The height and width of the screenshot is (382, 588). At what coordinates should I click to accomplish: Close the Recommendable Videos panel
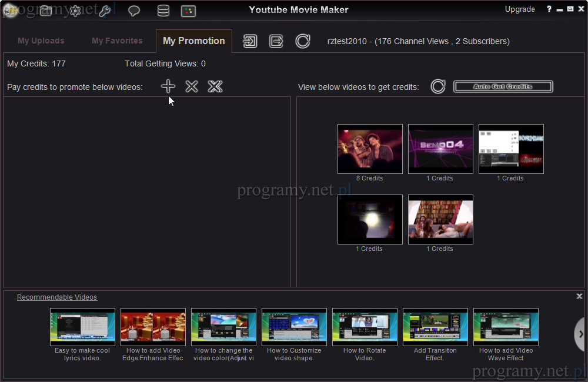[579, 297]
